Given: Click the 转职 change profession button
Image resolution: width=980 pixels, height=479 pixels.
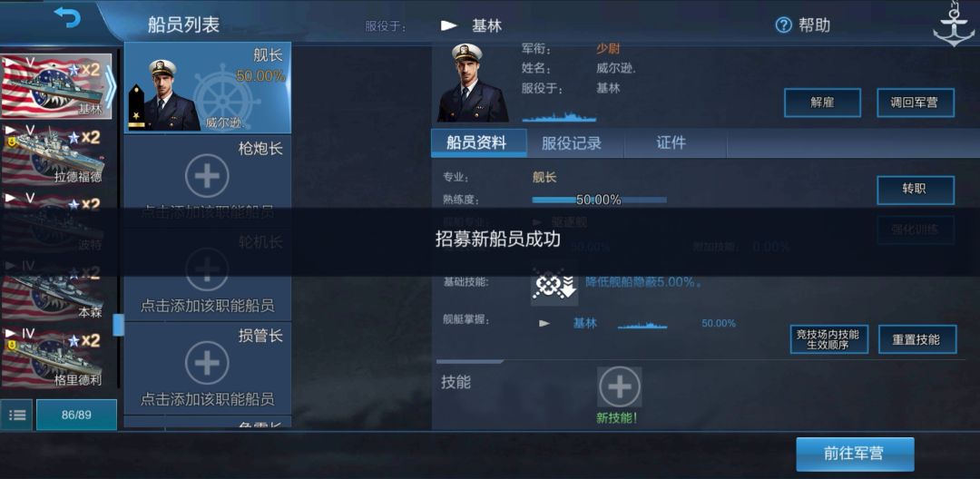Looking at the screenshot, I should point(915,190).
